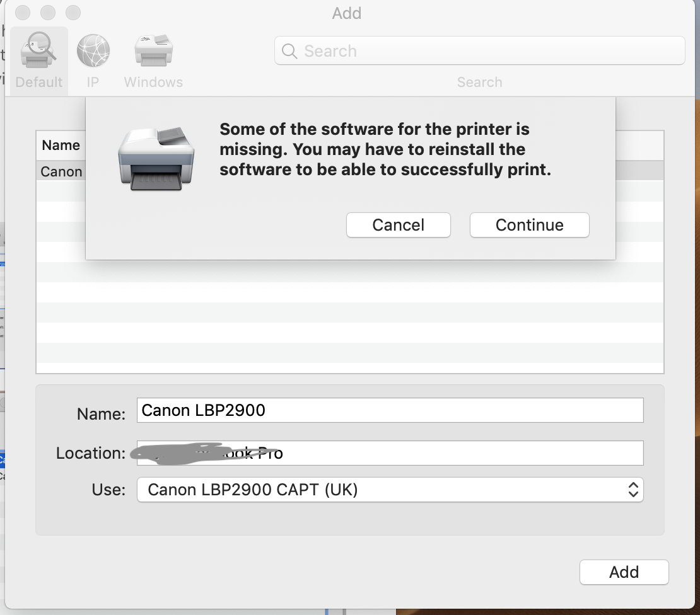Click the red close window button
700x615 pixels.
pos(22,13)
